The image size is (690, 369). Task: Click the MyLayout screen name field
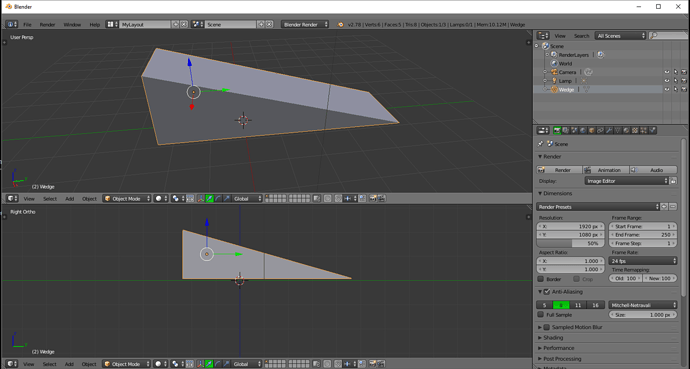145,25
